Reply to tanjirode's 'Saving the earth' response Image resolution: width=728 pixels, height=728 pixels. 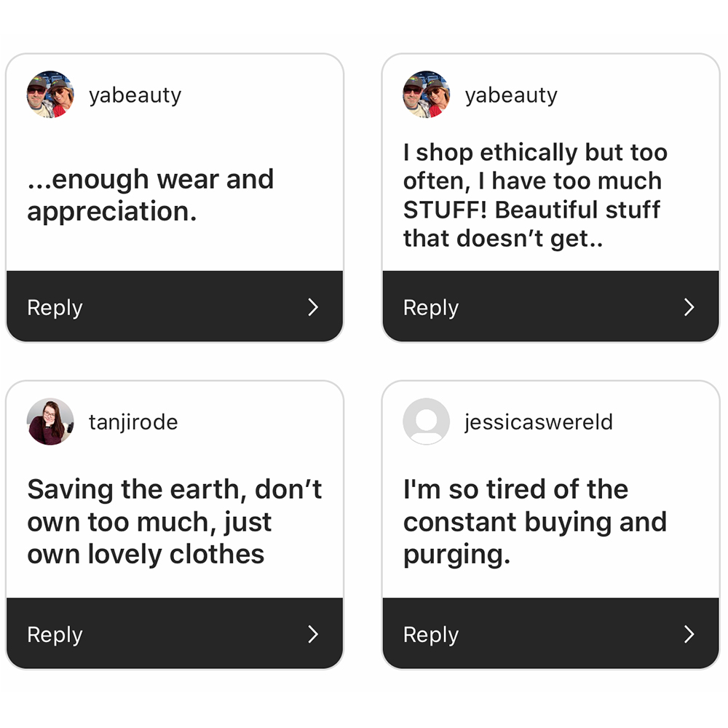(175, 634)
